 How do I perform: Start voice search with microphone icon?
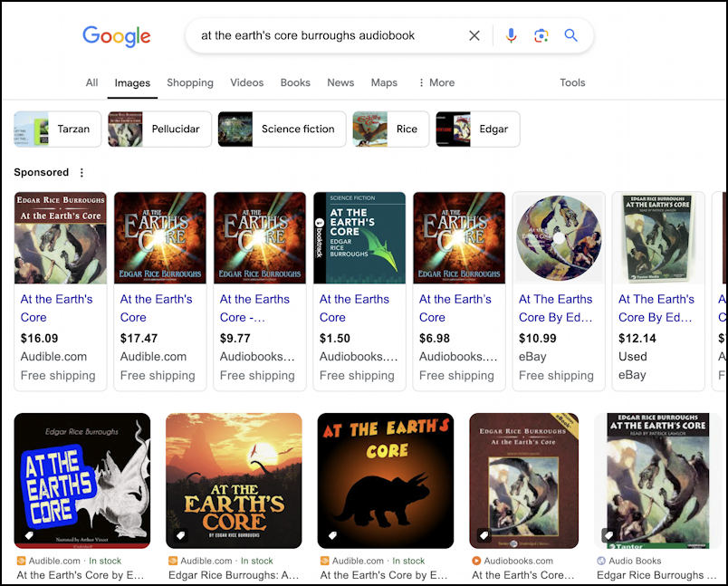511,35
